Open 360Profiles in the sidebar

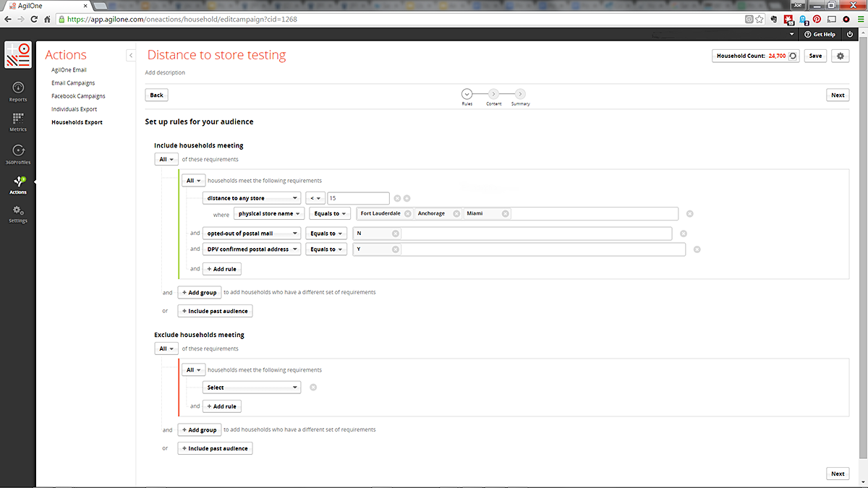18,154
